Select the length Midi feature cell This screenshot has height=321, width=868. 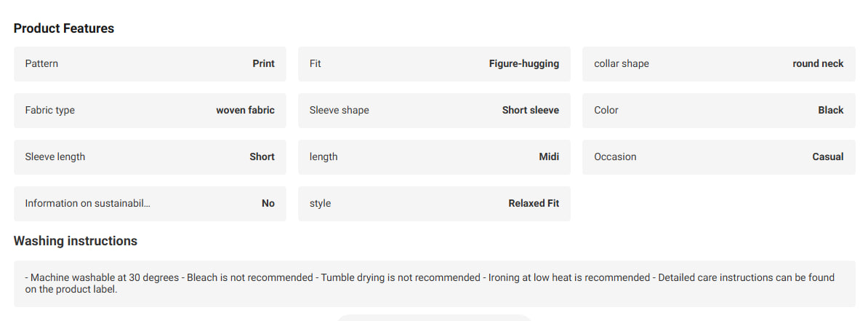pos(434,157)
